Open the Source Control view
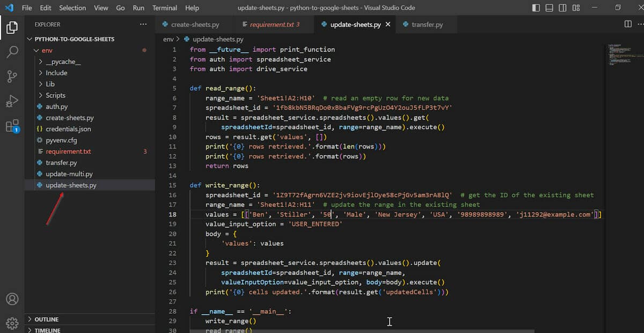Image resolution: width=644 pixels, height=333 pixels. [12, 77]
